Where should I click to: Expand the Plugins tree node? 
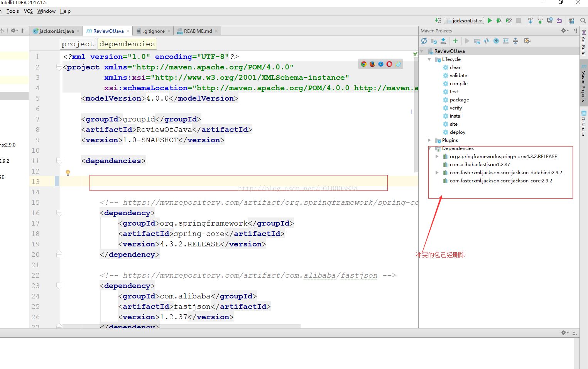429,140
